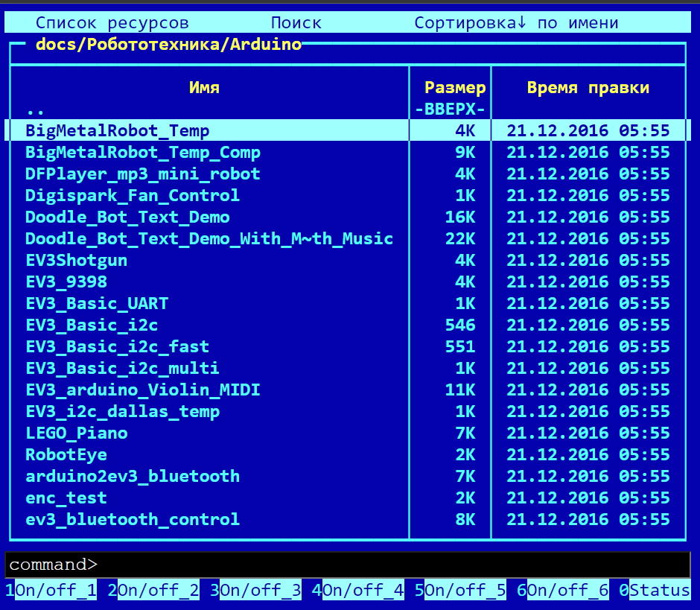Open Сортировка по имени sort dropdown
Viewport: 700px width, 610px height.
coord(516,23)
